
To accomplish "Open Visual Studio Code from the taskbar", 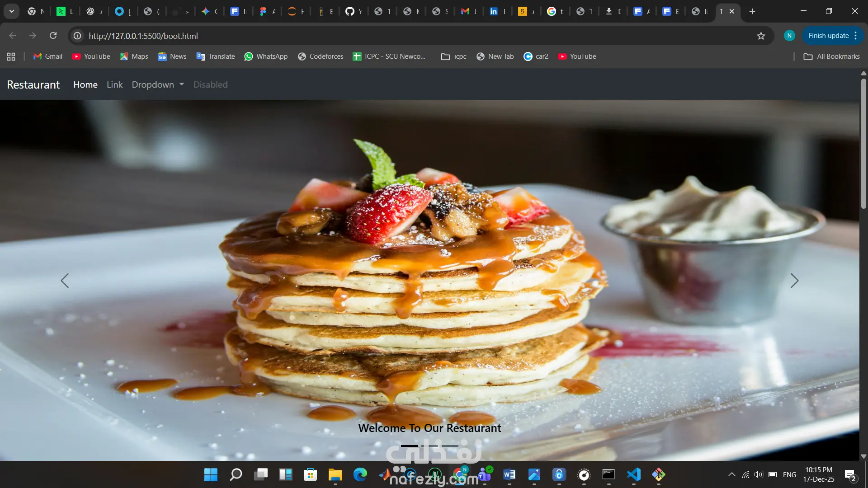I will [x=633, y=474].
